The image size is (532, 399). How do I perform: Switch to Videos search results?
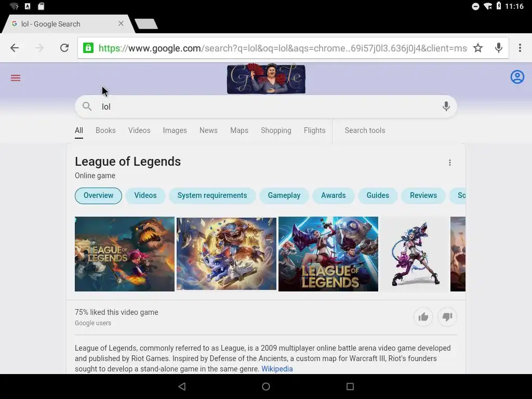tap(139, 130)
